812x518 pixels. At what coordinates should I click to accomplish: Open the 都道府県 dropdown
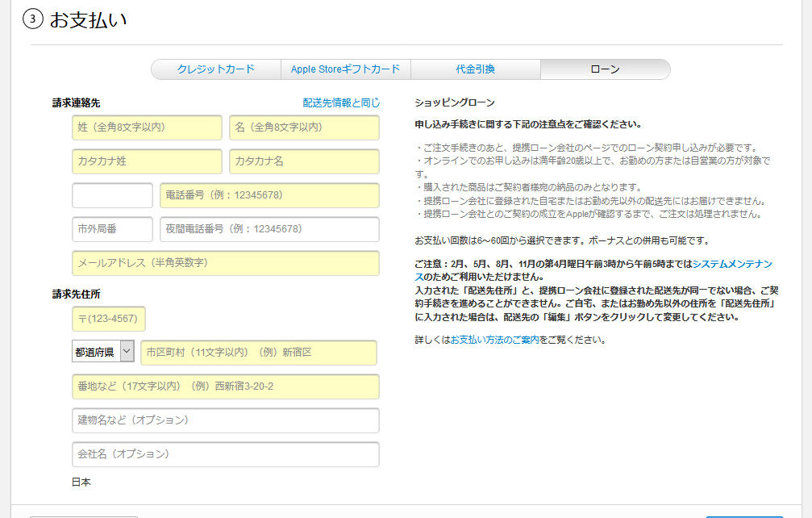coord(103,351)
